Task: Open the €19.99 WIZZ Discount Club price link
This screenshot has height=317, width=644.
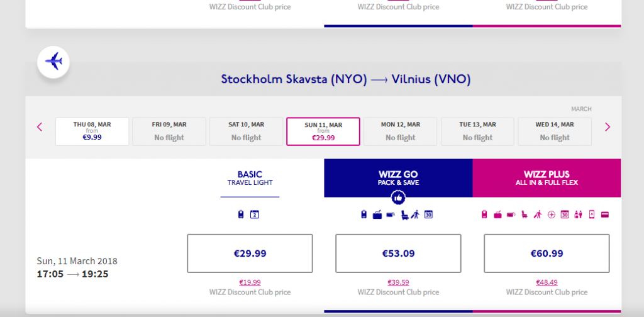Action: coord(250,282)
